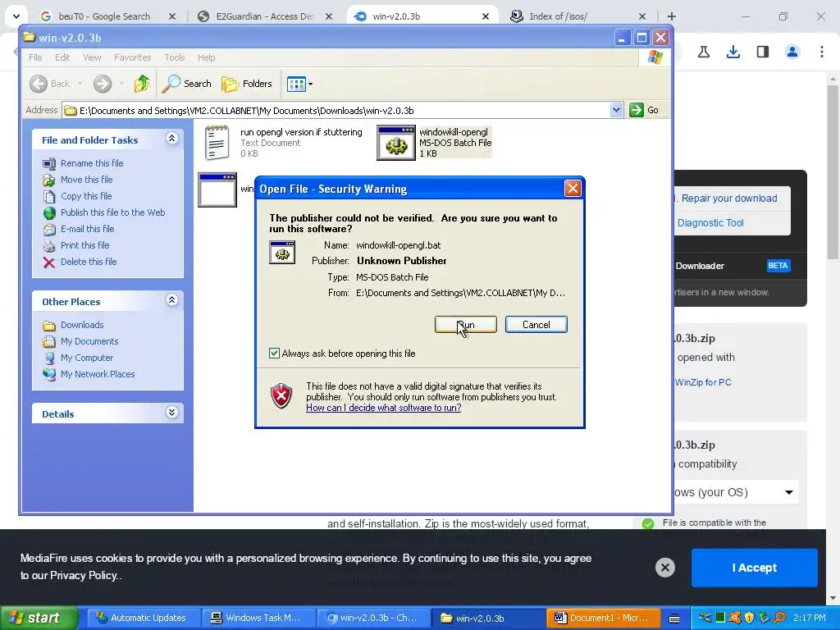Switch to Index of /isos/ tab
This screenshot has width=840, height=630.
558,16
